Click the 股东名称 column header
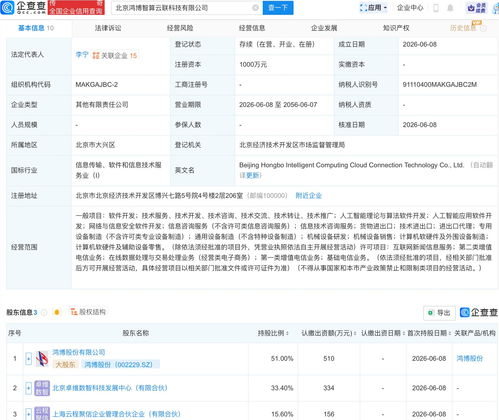499x420 pixels. pos(136,333)
